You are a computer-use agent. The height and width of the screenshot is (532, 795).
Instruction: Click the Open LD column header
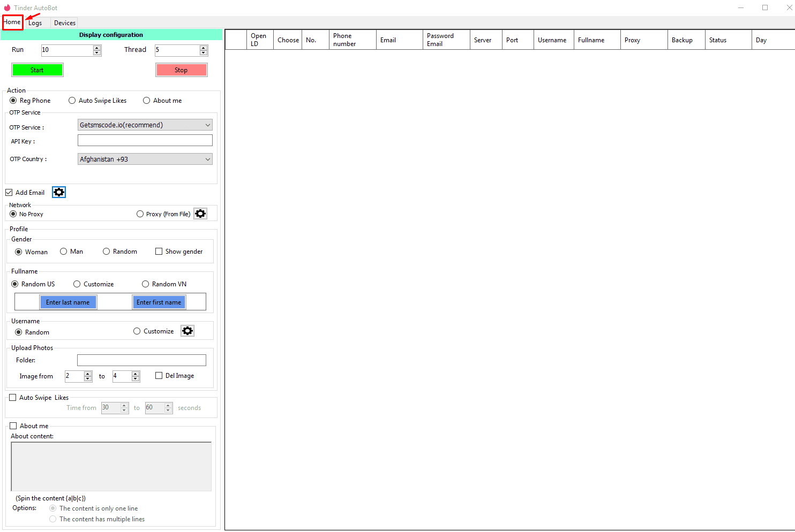coord(260,40)
